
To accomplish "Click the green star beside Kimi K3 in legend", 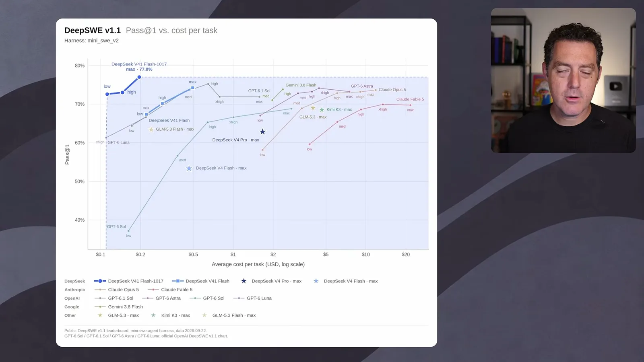I will (x=153, y=315).
